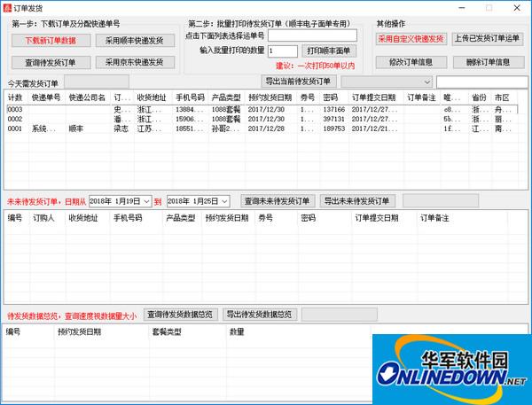Focus the 运单号 selection input field
This screenshot has width=532, height=405.
(x=312, y=35)
